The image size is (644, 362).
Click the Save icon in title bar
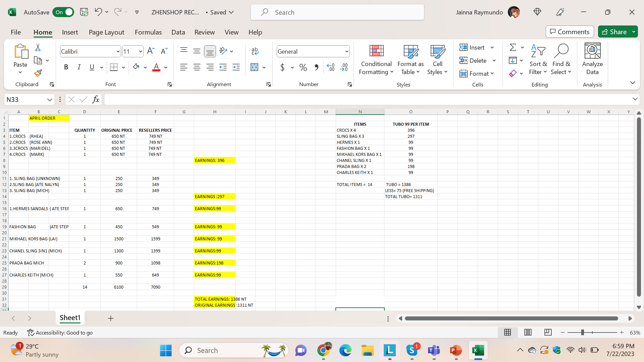[84, 12]
